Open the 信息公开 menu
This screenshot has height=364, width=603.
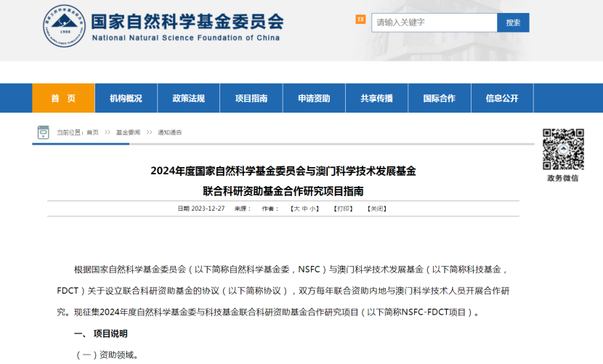(x=502, y=99)
